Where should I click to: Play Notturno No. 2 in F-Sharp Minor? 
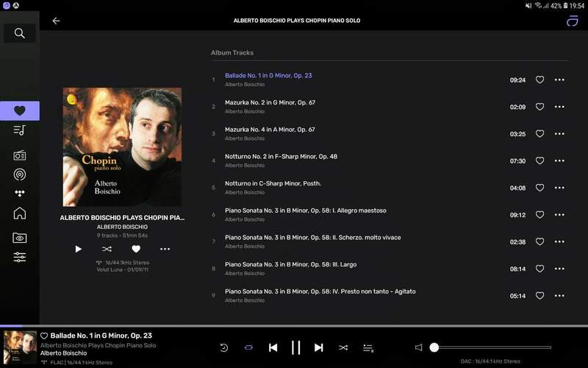[281, 157]
